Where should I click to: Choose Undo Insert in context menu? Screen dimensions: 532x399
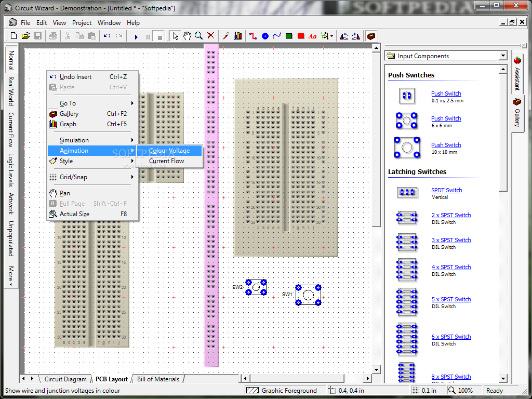coord(92,77)
